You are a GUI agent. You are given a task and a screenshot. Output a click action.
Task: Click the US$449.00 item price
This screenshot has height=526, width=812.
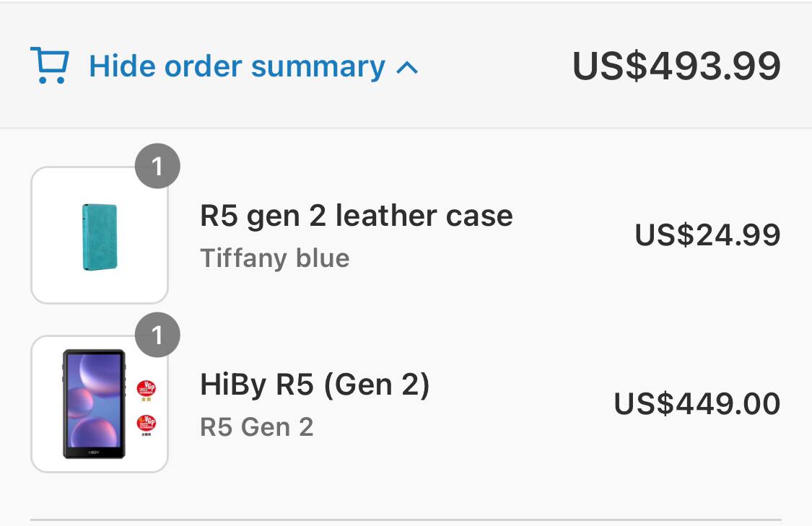[697, 403]
